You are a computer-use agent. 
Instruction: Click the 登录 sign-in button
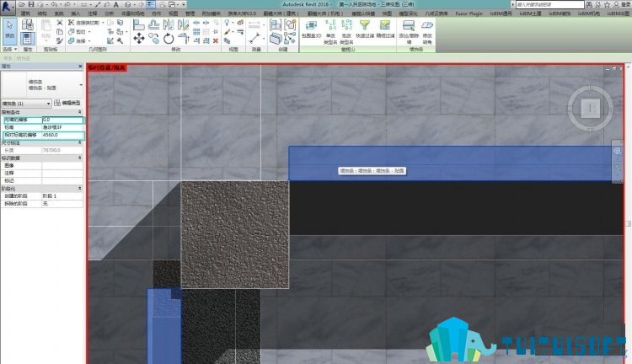tap(625, 4)
